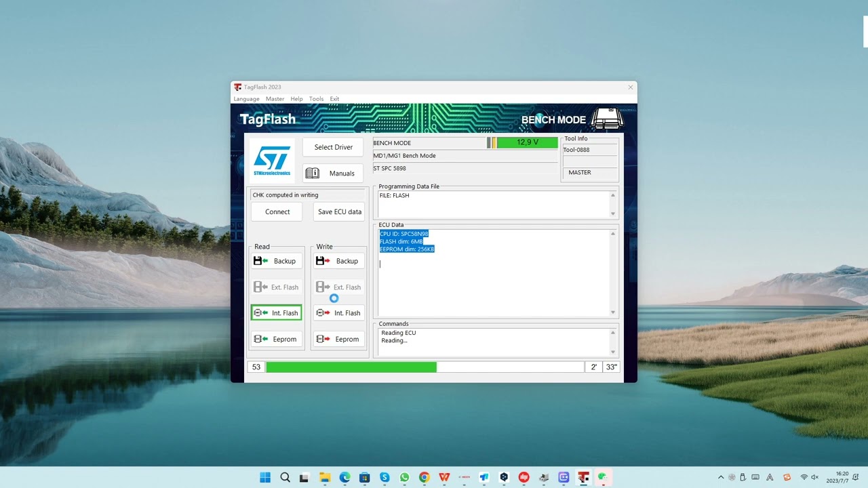Open File Explorer from the taskbar
This screenshot has height=488, width=868.
[x=325, y=477]
